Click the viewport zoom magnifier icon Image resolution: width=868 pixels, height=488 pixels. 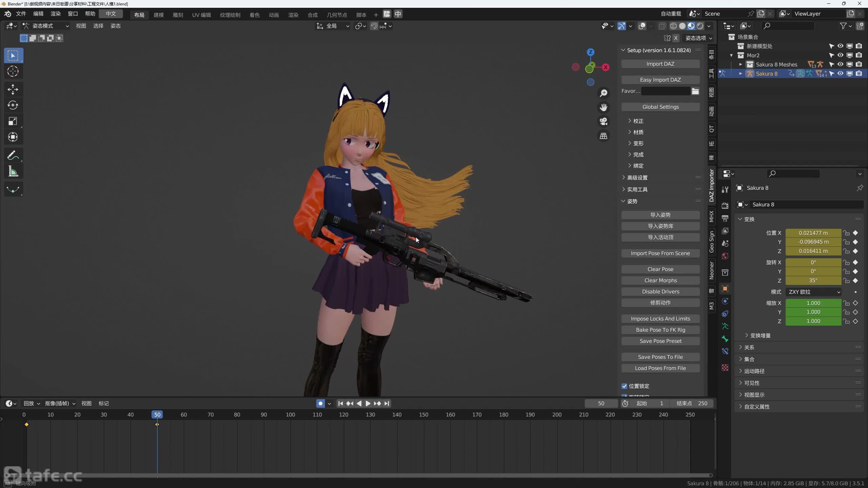coord(604,93)
